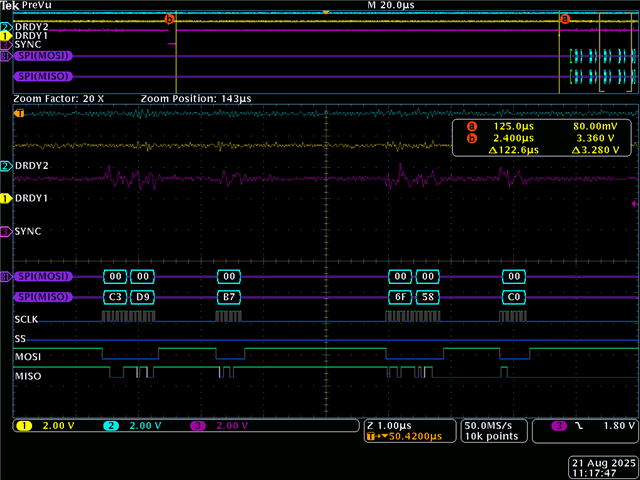Click the MISO digital waveform label

pos(28,376)
